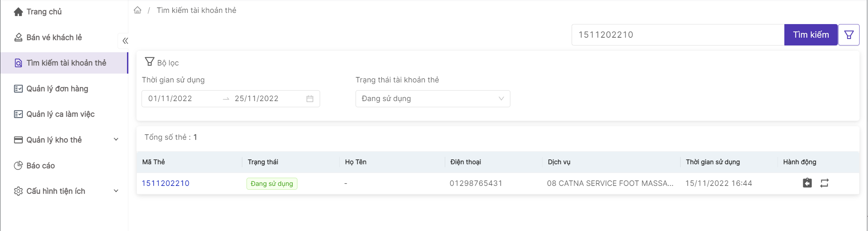Screen dimensions: 868x231
Task: Collapse the sidebar with double-chevron icon
Action: point(125,41)
